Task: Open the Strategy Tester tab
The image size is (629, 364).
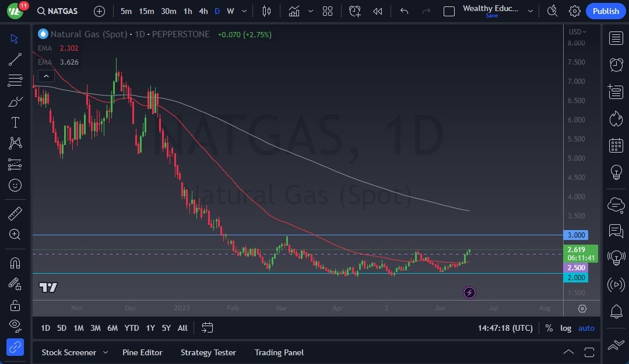Action: pos(208,352)
